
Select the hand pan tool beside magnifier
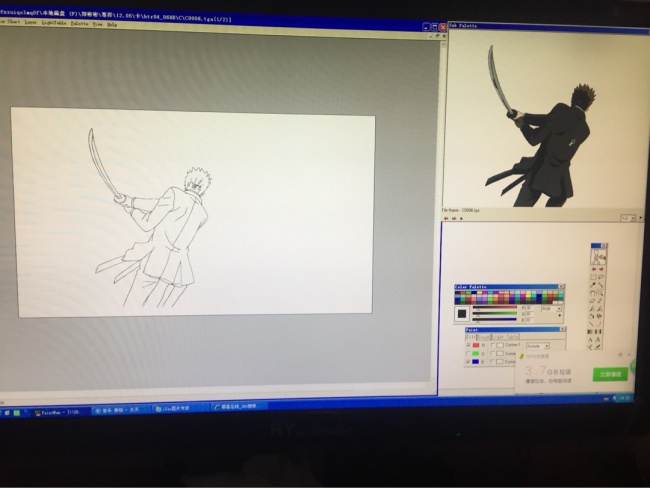click(x=593, y=293)
